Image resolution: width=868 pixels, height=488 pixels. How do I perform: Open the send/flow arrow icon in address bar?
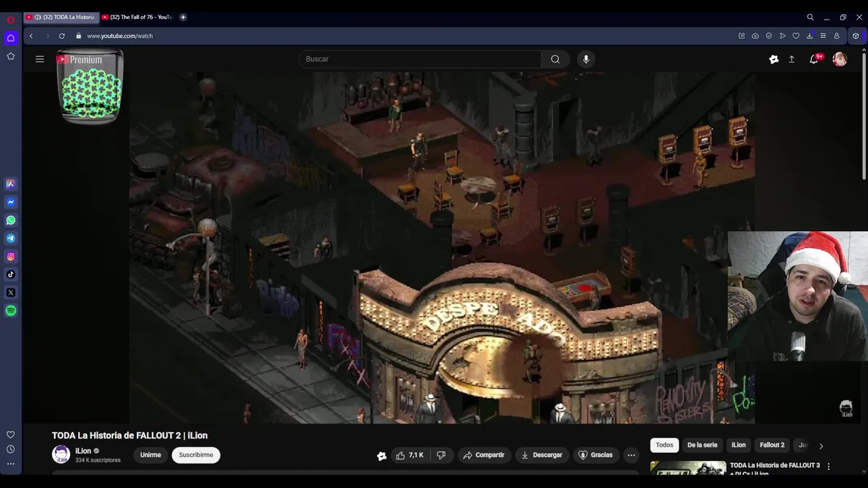point(783,36)
